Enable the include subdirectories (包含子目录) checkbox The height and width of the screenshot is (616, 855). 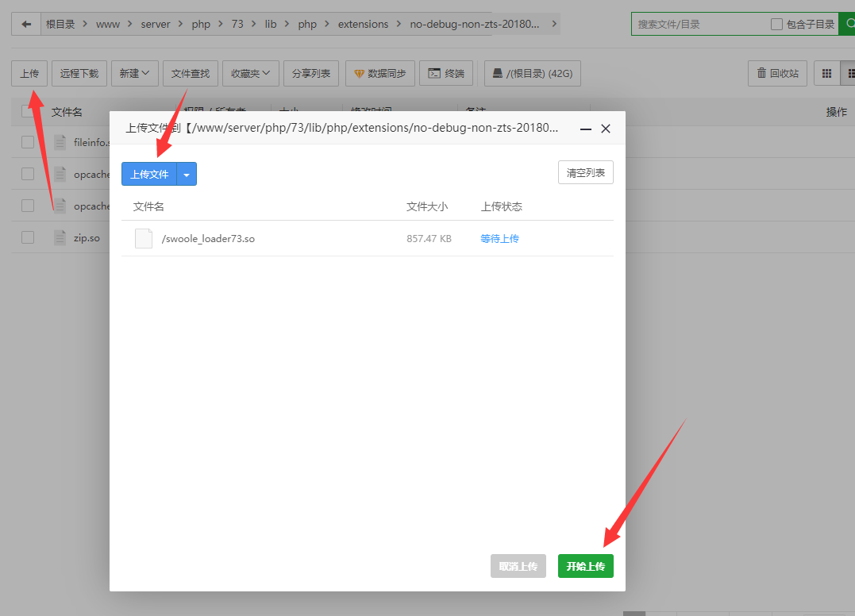[777, 25]
